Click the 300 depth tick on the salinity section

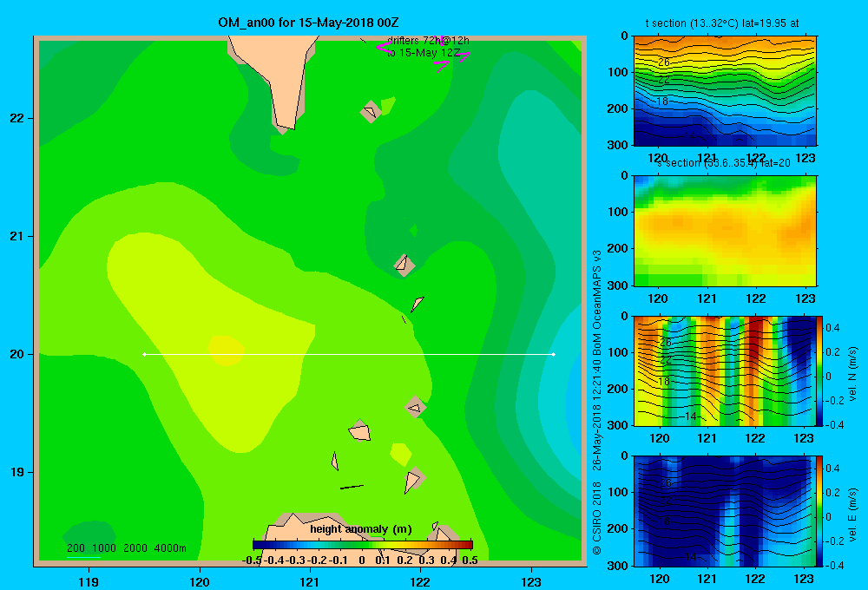(x=618, y=285)
